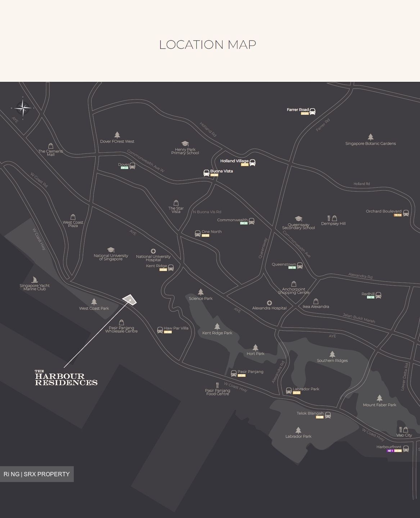This screenshot has height=518, width=420.
Task: Click The Clementi Mall shopping bag icon
Action: tap(51, 146)
